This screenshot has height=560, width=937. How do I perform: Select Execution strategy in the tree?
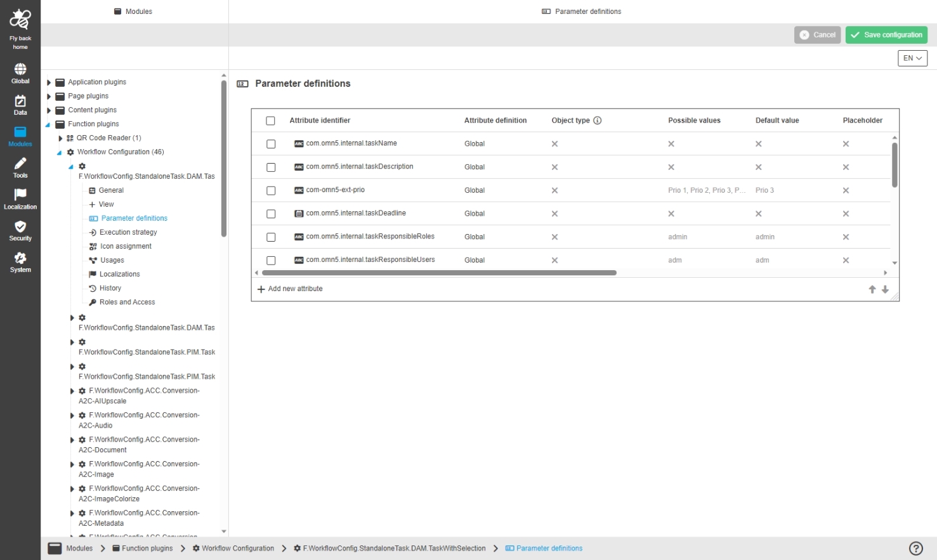point(128,232)
